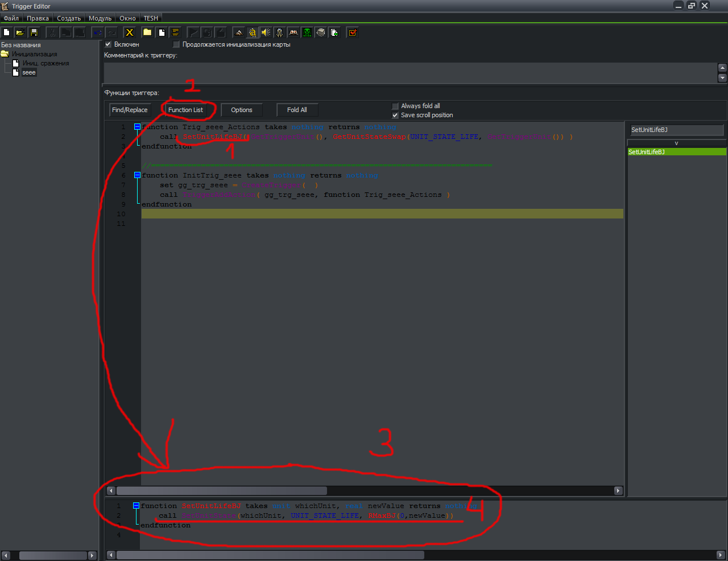Open the Файл menu
Viewport: 728px width, 561px height.
point(11,18)
